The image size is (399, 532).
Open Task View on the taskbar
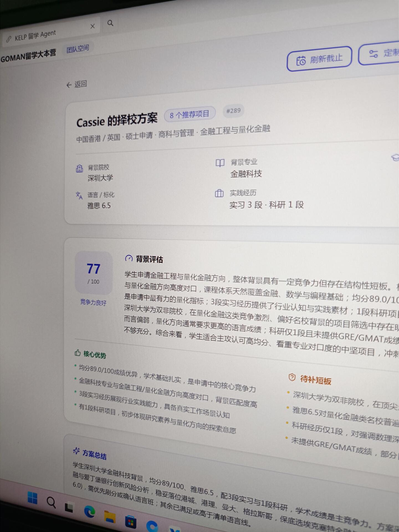tap(69, 508)
